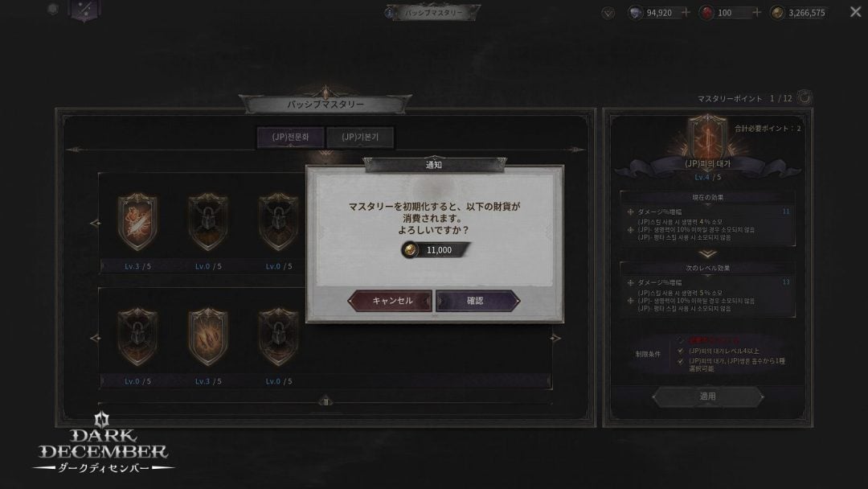Add red currency with plus next to 100
Screen dimensions: 868x489
click(757, 12)
